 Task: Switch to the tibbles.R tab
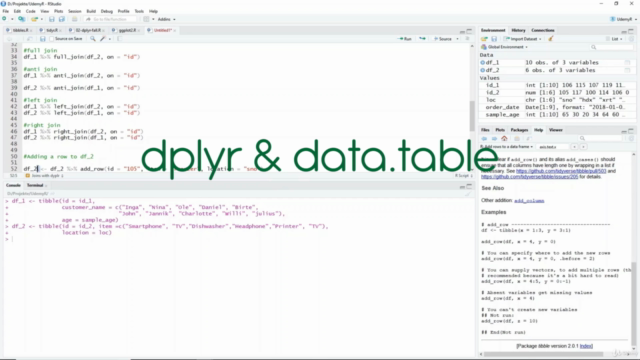coord(20,30)
